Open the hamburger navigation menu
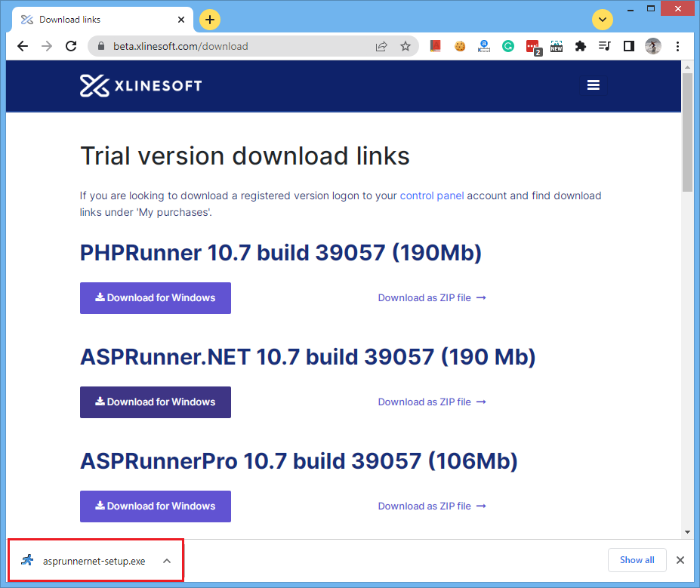This screenshot has width=700, height=588. point(594,85)
